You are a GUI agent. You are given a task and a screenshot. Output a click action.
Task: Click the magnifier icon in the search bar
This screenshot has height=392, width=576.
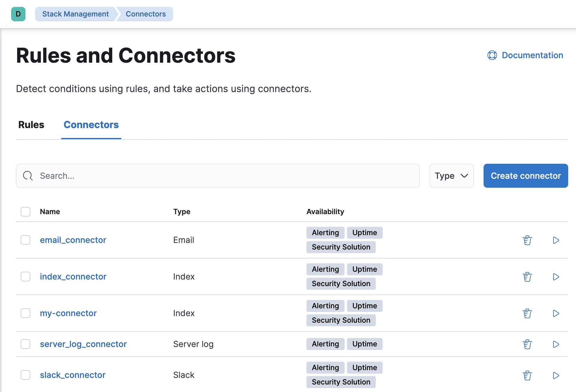tap(28, 176)
